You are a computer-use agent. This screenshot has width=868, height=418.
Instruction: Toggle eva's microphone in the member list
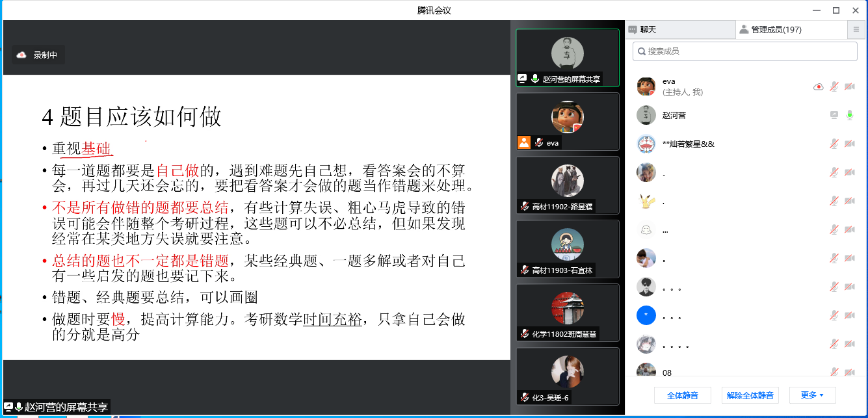[x=834, y=86]
